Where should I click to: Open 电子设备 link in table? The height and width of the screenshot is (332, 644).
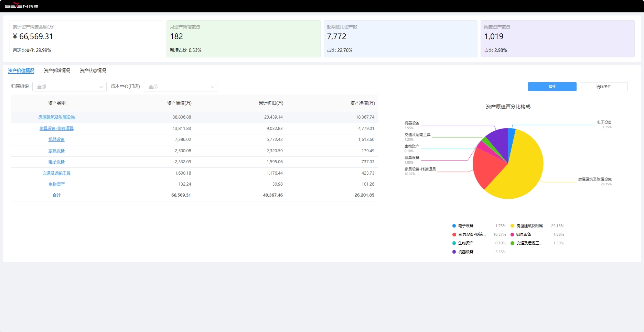[x=56, y=162]
